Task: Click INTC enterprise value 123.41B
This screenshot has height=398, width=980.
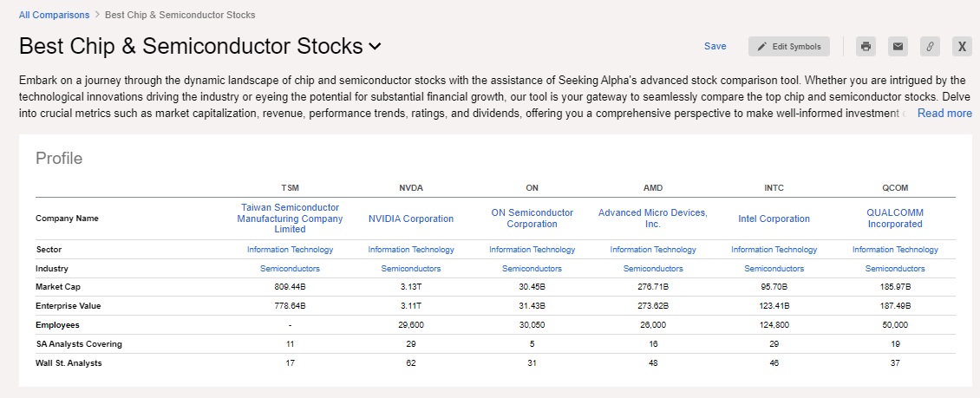Action: [x=774, y=306]
